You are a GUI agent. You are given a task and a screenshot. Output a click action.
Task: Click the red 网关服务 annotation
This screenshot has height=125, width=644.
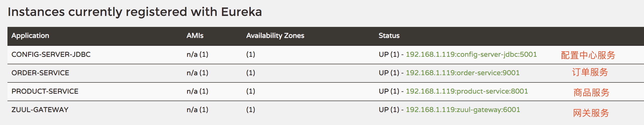(591, 113)
